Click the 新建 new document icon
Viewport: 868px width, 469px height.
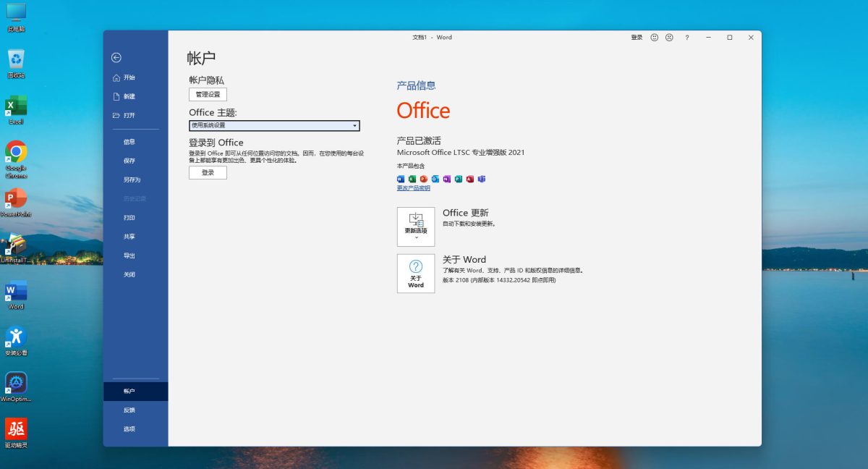[x=116, y=96]
